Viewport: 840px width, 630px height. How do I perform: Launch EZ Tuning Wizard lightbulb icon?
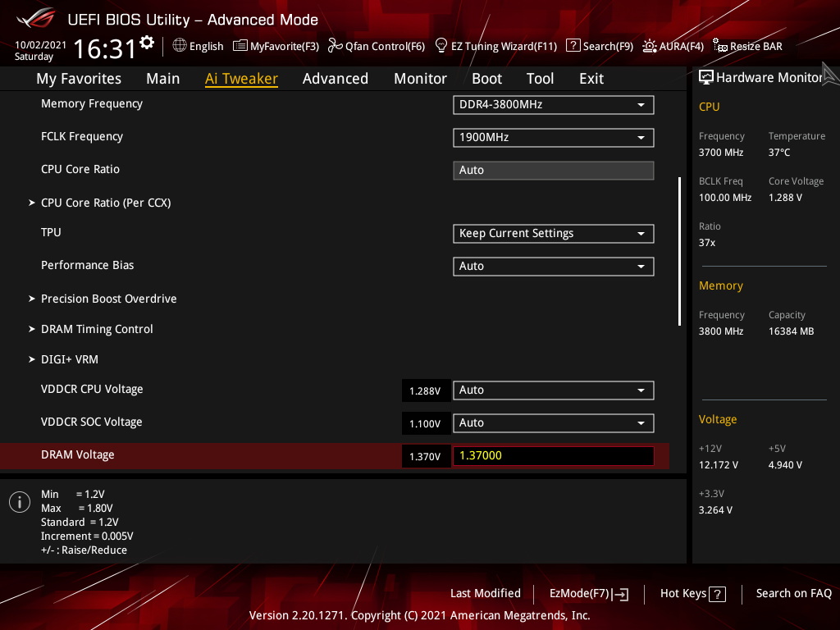click(x=441, y=46)
